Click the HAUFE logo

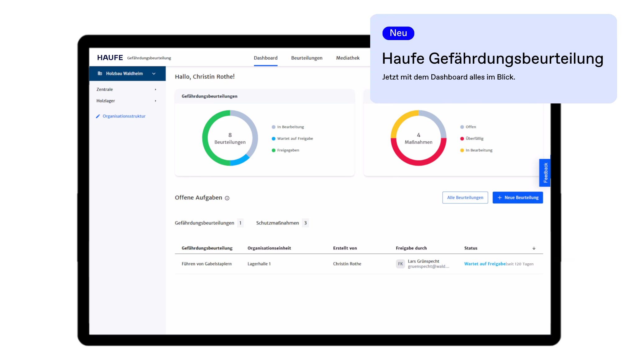point(110,57)
